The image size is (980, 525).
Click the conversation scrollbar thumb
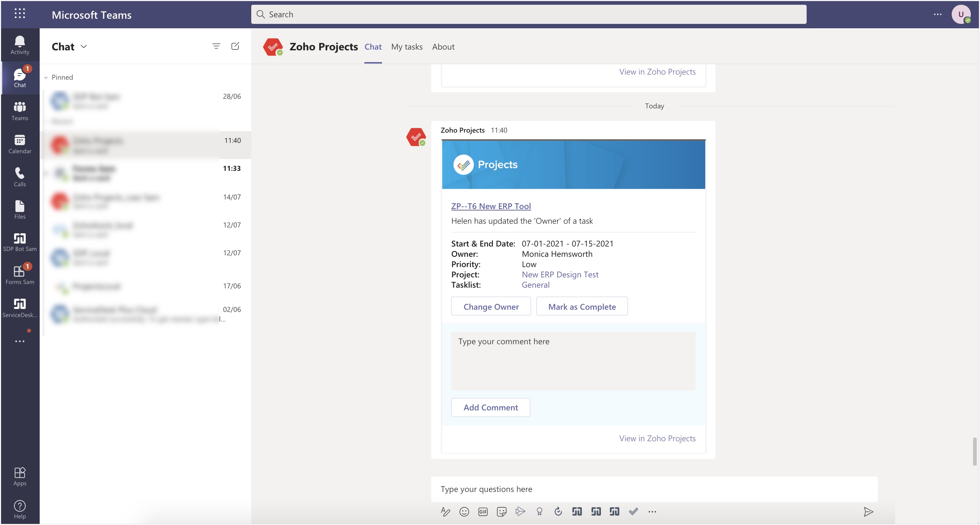tap(974, 452)
